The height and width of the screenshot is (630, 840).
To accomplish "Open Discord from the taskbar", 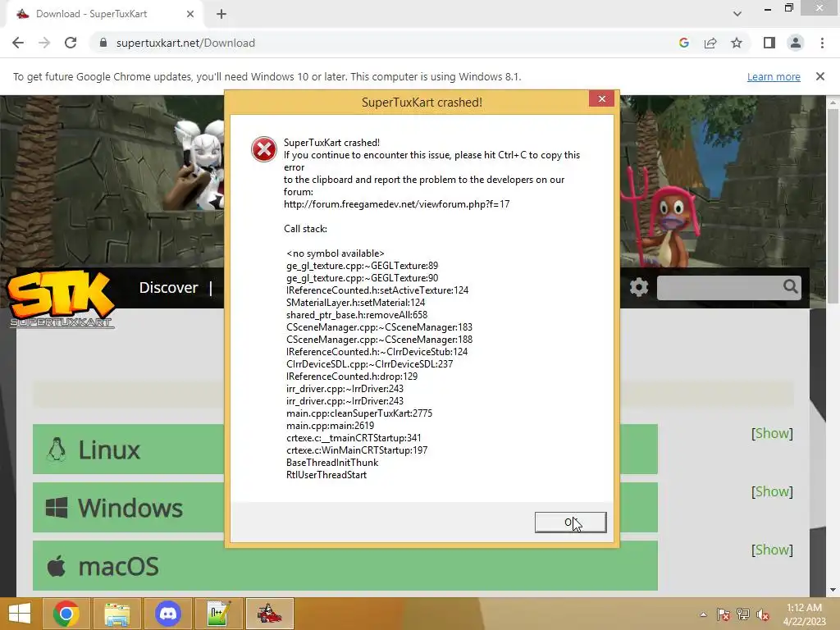I will (168, 614).
